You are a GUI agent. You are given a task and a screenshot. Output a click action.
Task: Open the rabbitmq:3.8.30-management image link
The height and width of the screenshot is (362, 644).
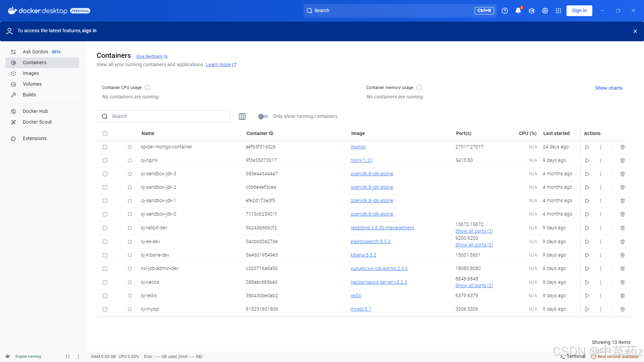[382, 228]
